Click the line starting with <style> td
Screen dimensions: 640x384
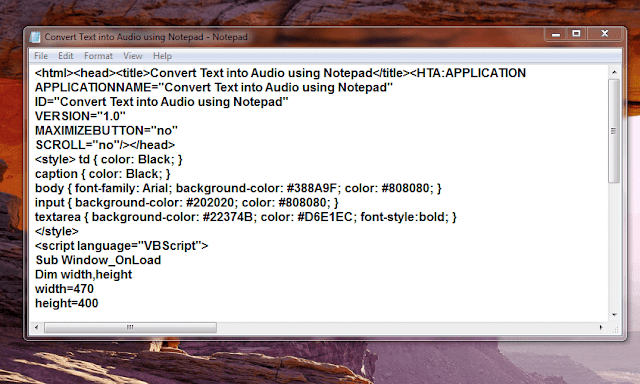click(x=109, y=160)
